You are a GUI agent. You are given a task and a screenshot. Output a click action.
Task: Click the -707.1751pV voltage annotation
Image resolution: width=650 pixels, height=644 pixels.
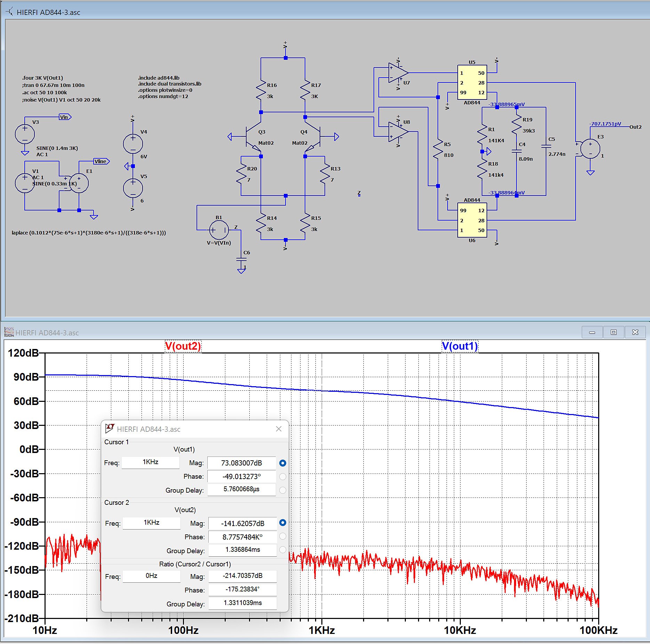[x=605, y=124]
